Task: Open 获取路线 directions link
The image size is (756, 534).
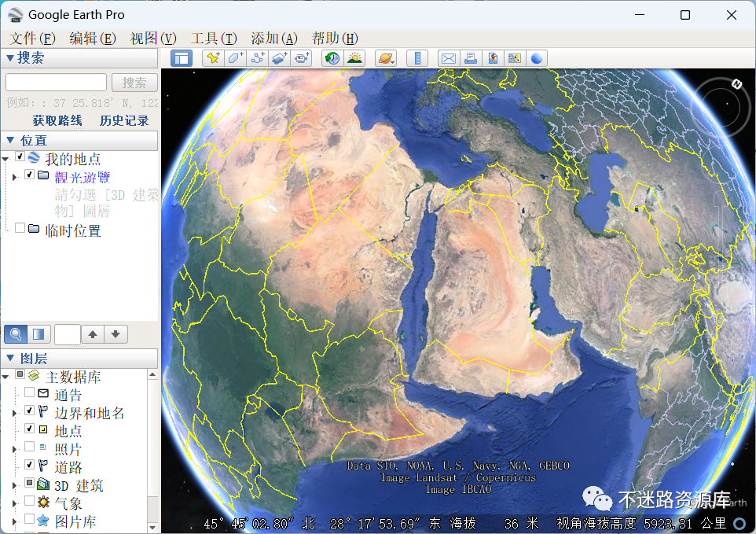Action: 57,120
